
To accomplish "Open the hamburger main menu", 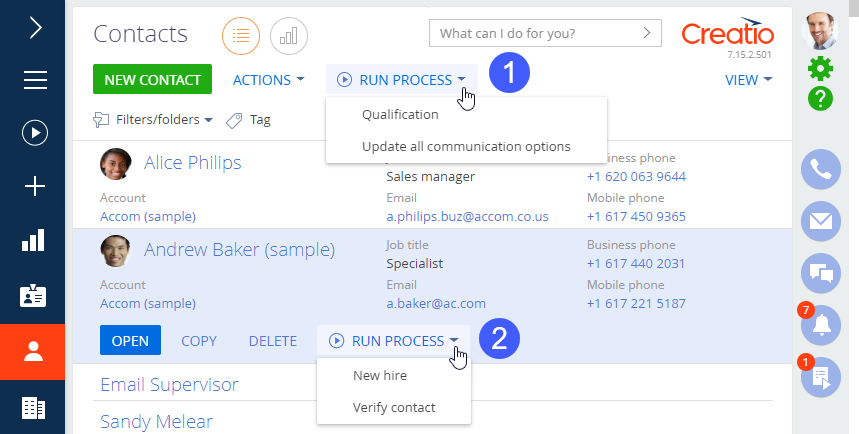I will [x=35, y=80].
